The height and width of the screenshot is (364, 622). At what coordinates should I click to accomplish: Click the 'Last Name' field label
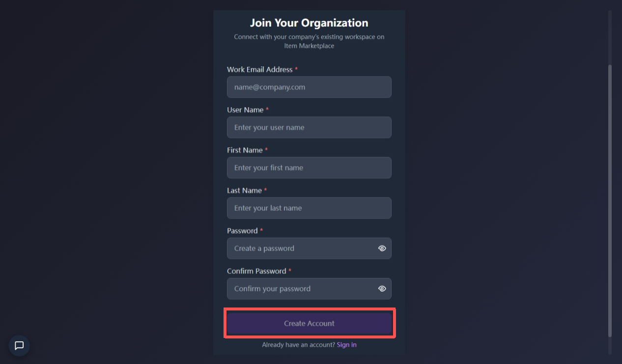click(x=244, y=191)
